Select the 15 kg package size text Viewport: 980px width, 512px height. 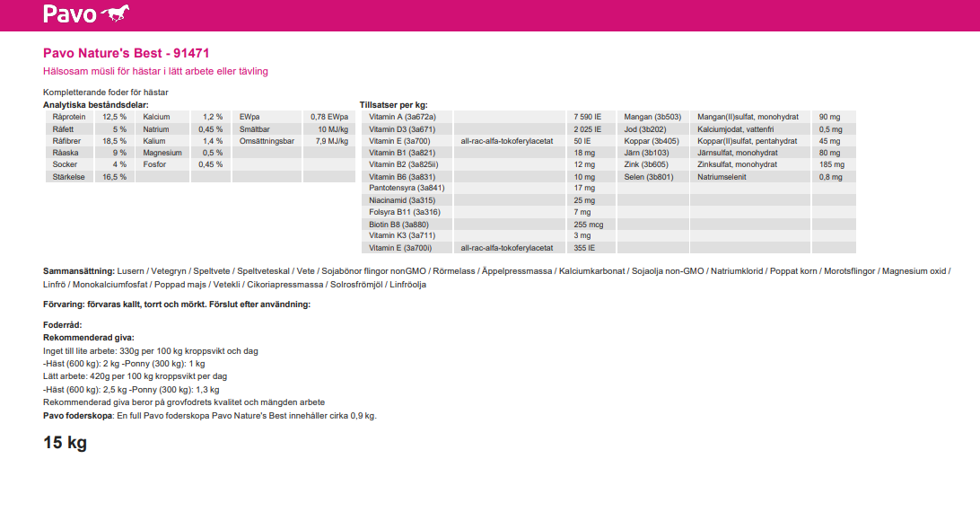coord(65,443)
